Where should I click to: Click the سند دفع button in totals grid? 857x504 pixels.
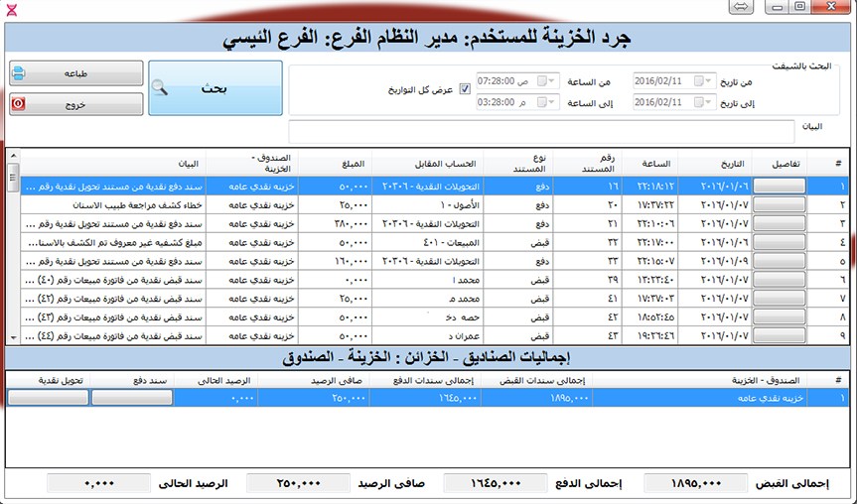[131, 398]
